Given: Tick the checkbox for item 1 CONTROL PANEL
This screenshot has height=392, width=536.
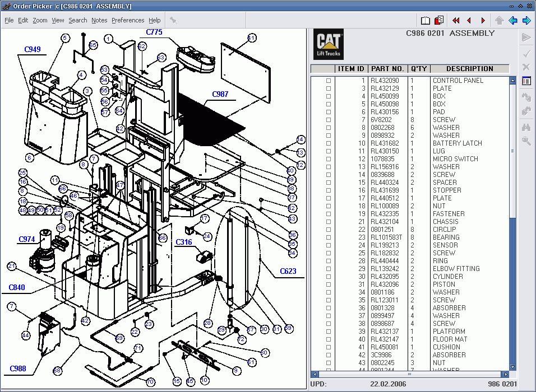Looking at the screenshot, I should click(x=329, y=81).
